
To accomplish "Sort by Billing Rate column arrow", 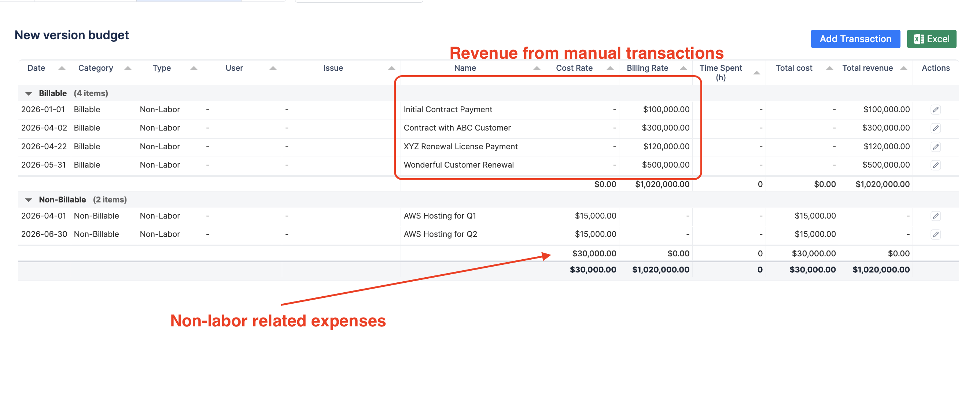I will (x=683, y=68).
